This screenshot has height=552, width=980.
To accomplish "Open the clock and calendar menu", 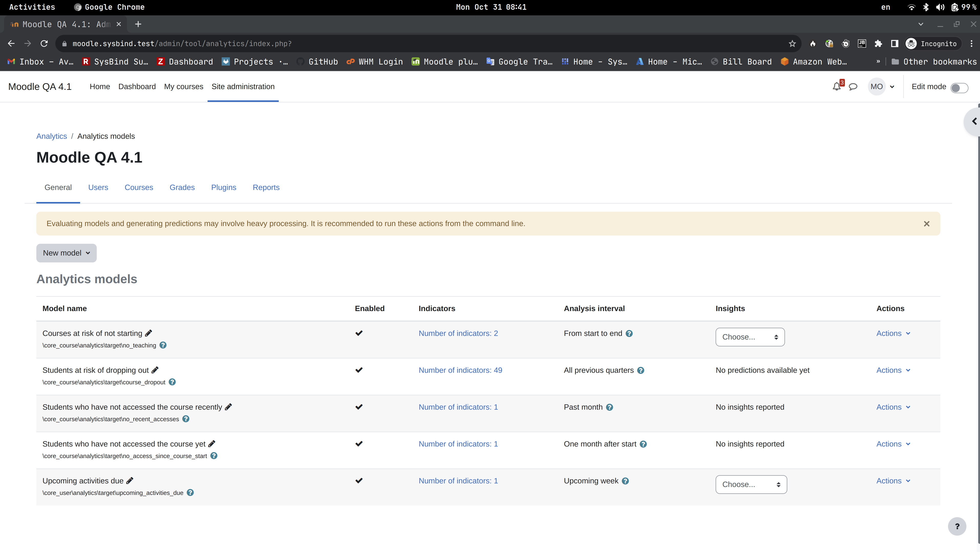I will pos(491,7).
